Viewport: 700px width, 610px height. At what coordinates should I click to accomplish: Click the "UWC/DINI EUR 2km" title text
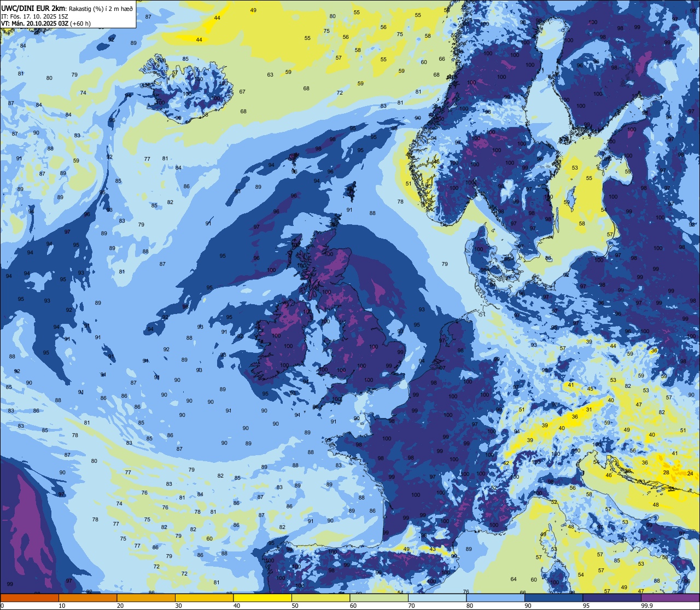[x=33, y=8]
